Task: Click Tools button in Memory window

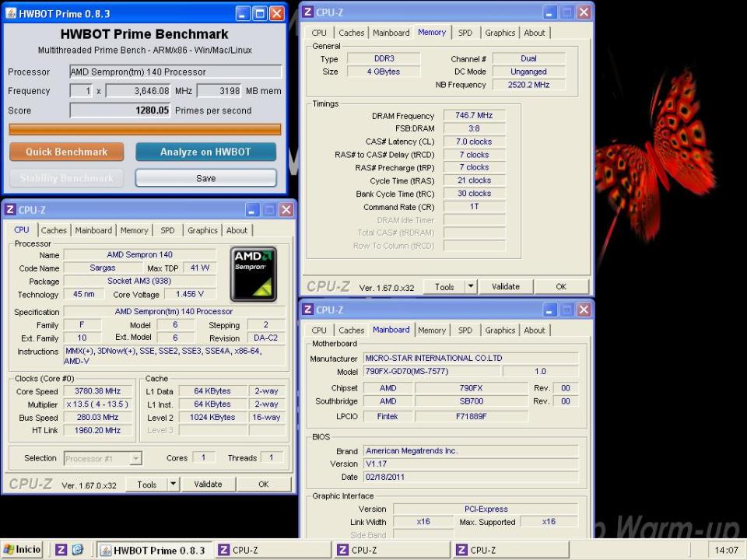Action: [444, 287]
